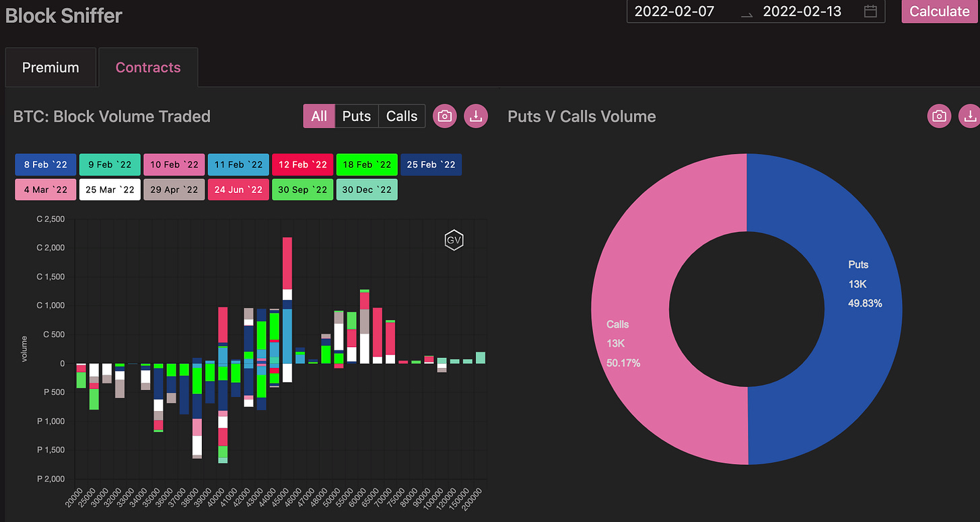
Task: Click the 200000 strike call bar
Action: click(x=481, y=358)
